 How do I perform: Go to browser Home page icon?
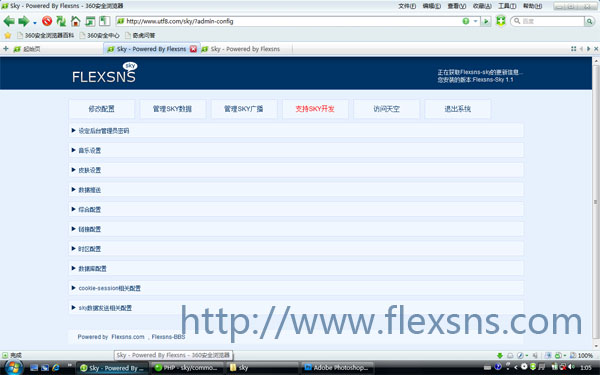tap(75, 21)
